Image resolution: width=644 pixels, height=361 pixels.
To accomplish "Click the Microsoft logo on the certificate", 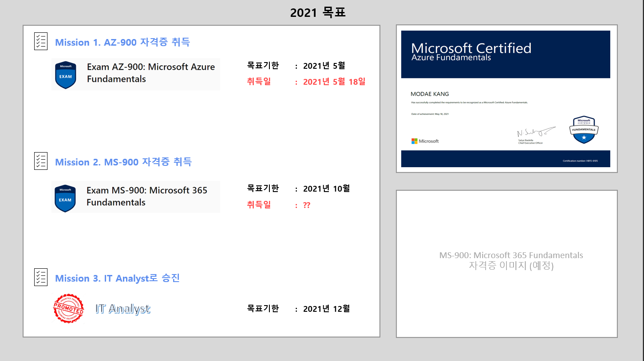I will pyautogui.click(x=425, y=141).
